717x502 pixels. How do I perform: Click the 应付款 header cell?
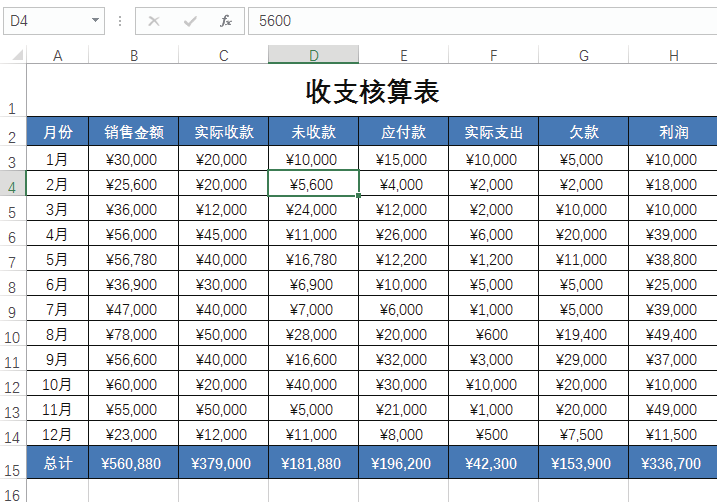[404, 132]
